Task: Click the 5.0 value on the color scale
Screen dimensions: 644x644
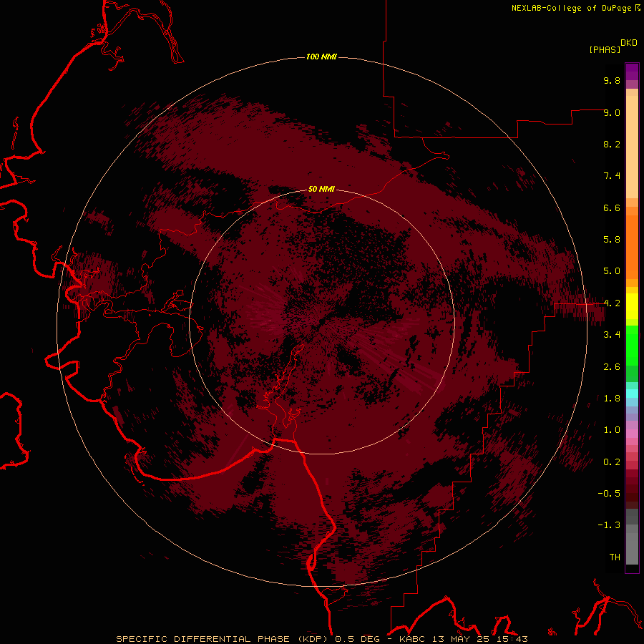Action: tap(612, 271)
